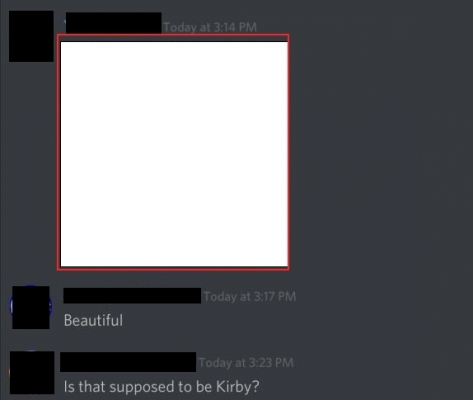Open the white image attachment
This screenshot has width=473, height=400.
[x=174, y=154]
